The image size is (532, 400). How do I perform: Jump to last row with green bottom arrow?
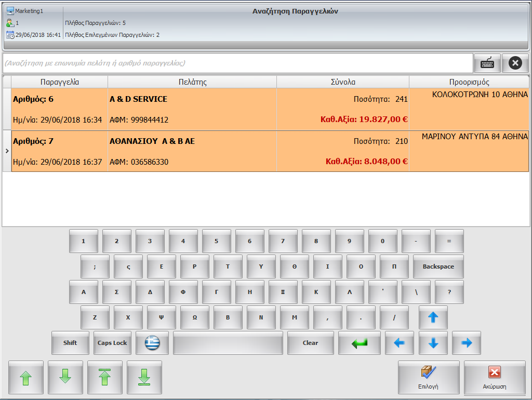144,377
